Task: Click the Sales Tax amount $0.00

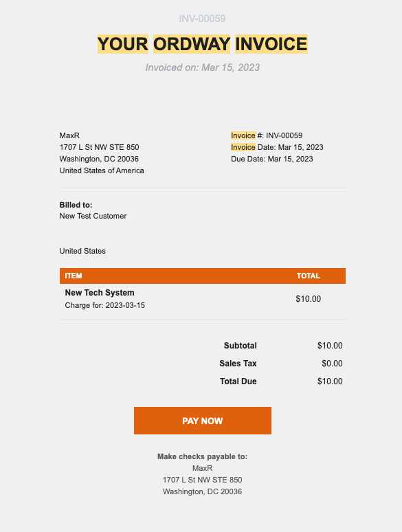Action: 332,364
